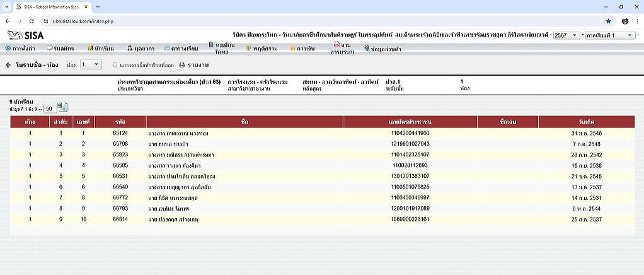Screen dimensions: 644x275
Task: Open the การเงิน menu
Action: [302, 48]
